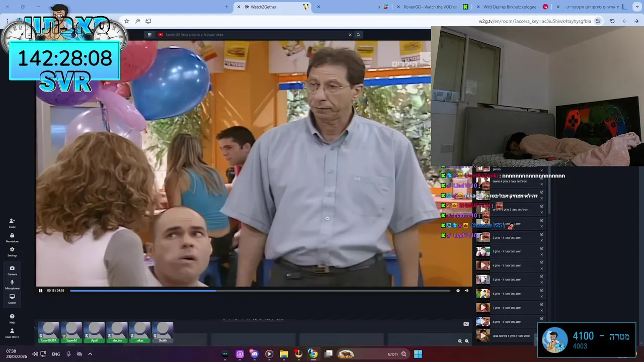Start Screen sharing from the sidebar
This screenshot has width=644, height=362.
12,299
